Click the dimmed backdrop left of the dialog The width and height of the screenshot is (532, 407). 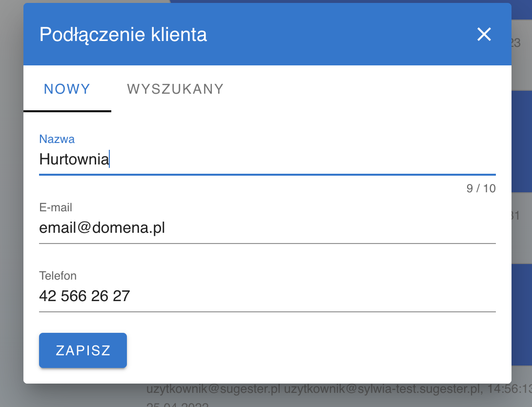coord(11,205)
